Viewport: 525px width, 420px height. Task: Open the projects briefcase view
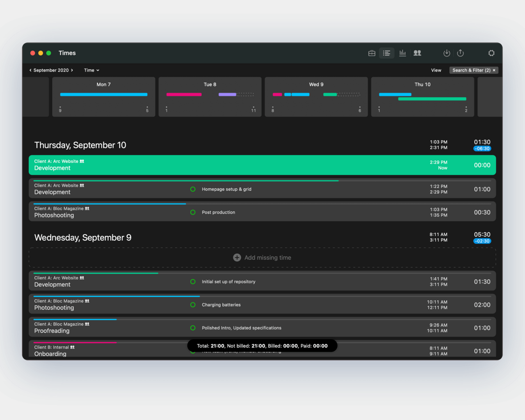(x=372, y=53)
